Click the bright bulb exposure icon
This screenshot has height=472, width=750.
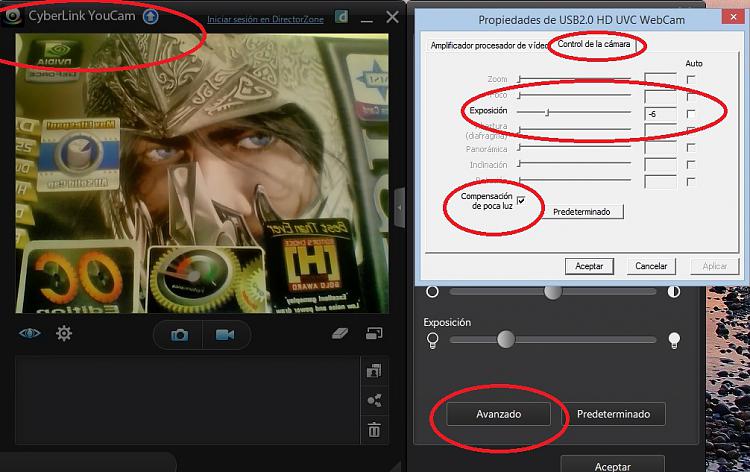point(674,340)
